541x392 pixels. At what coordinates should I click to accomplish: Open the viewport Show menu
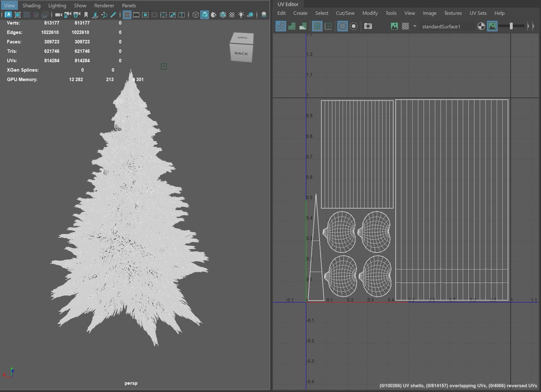pyautogui.click(x=80, y=5)
